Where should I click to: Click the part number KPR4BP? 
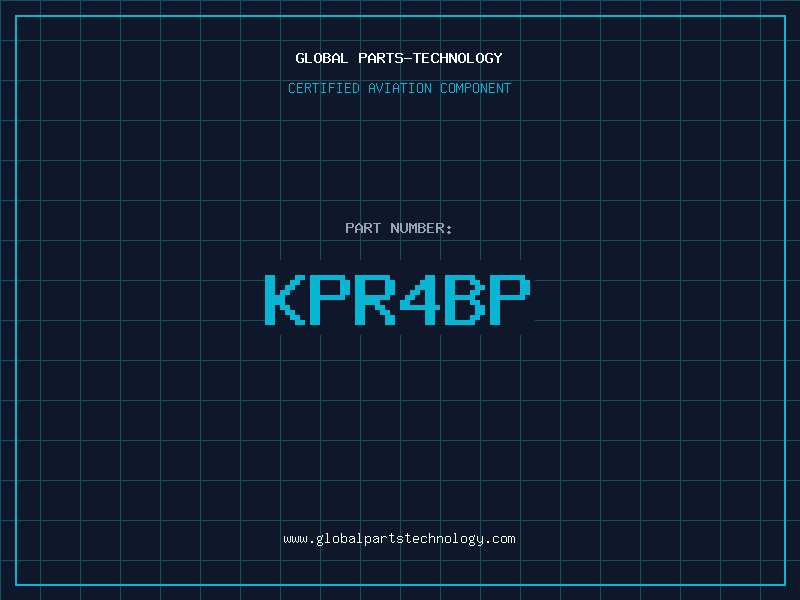pos(398,299)
